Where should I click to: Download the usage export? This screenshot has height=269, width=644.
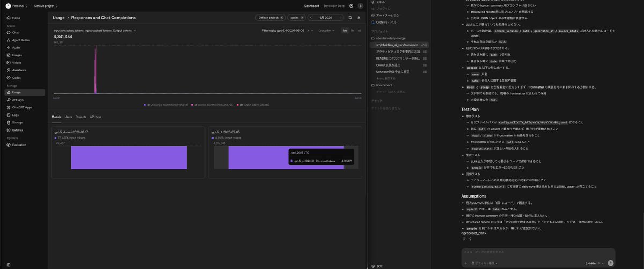358,18
